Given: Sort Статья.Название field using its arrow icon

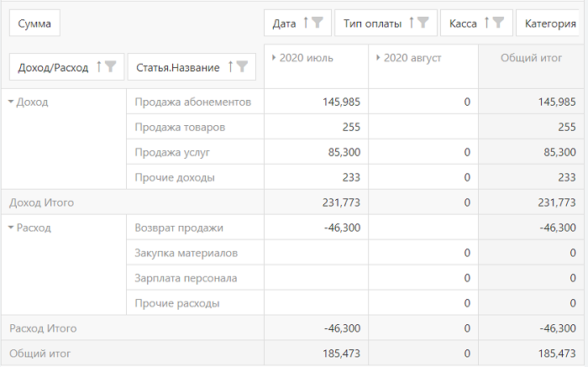Looking at the screenshot, I should (230, 66).
